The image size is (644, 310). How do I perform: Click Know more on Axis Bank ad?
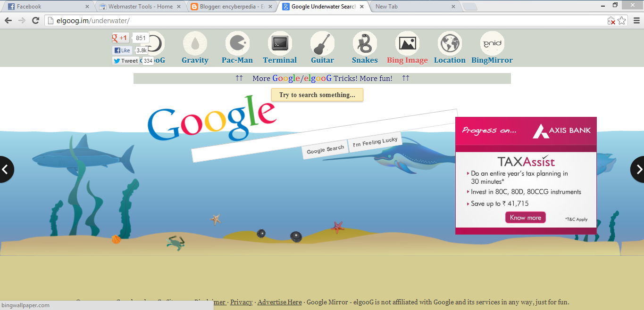coord(525,218)
